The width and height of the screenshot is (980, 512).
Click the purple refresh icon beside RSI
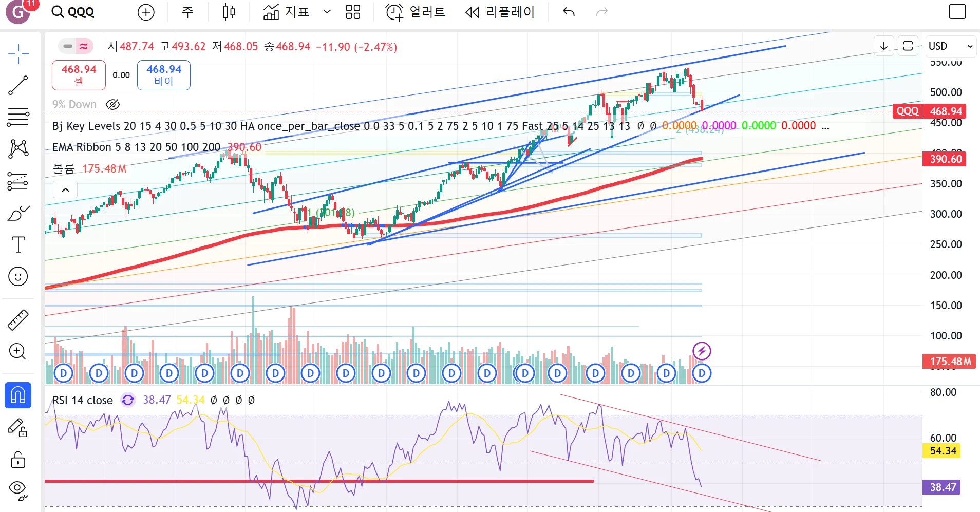pyautogui.click(x=127, y=400)
